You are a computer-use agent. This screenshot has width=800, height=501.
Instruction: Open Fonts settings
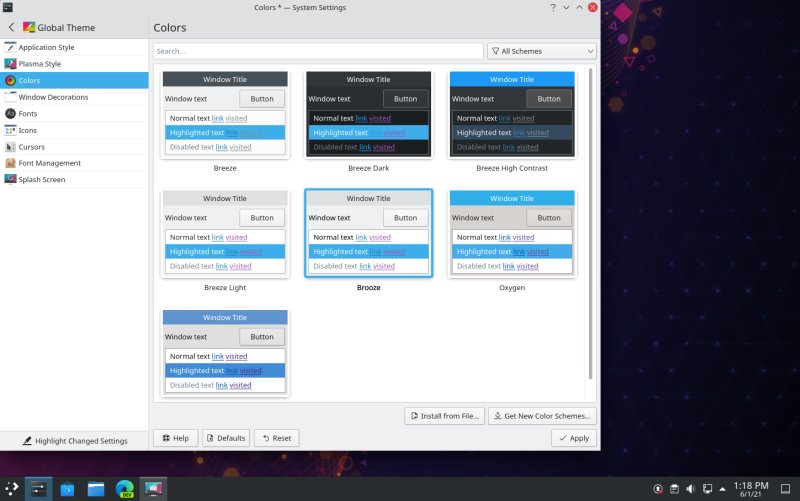pos(74,113)
